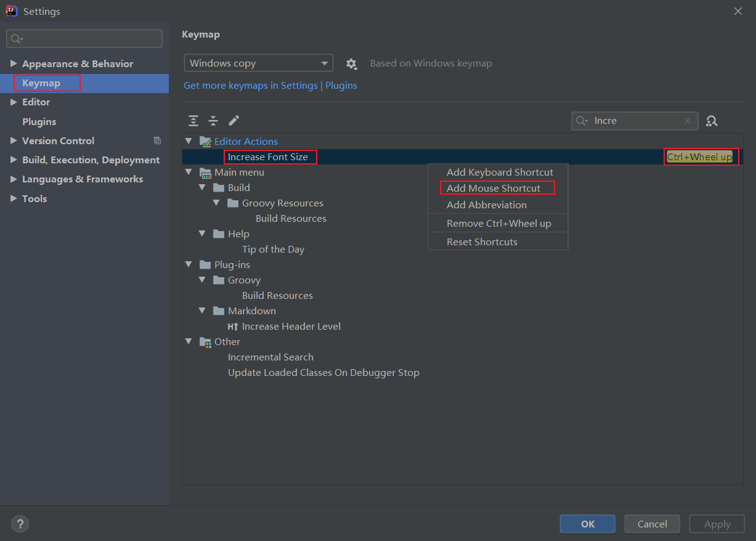Select the Keymap item in the sidebar
The image size is (756, 541).
click(84, 83)
